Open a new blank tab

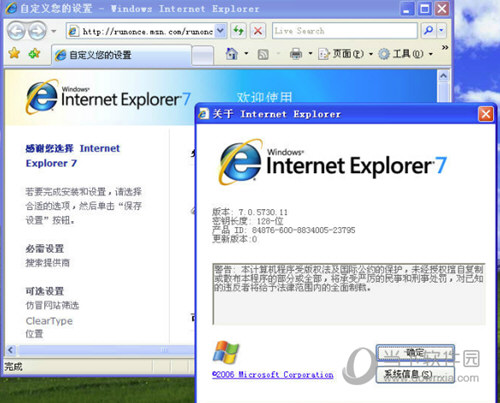tap(203, 55)
